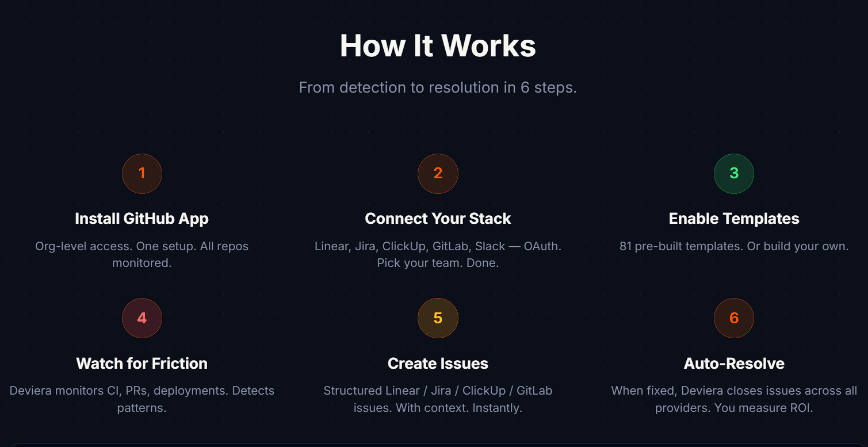Click the "Structured Linear / Jira" description

point(438,399)
